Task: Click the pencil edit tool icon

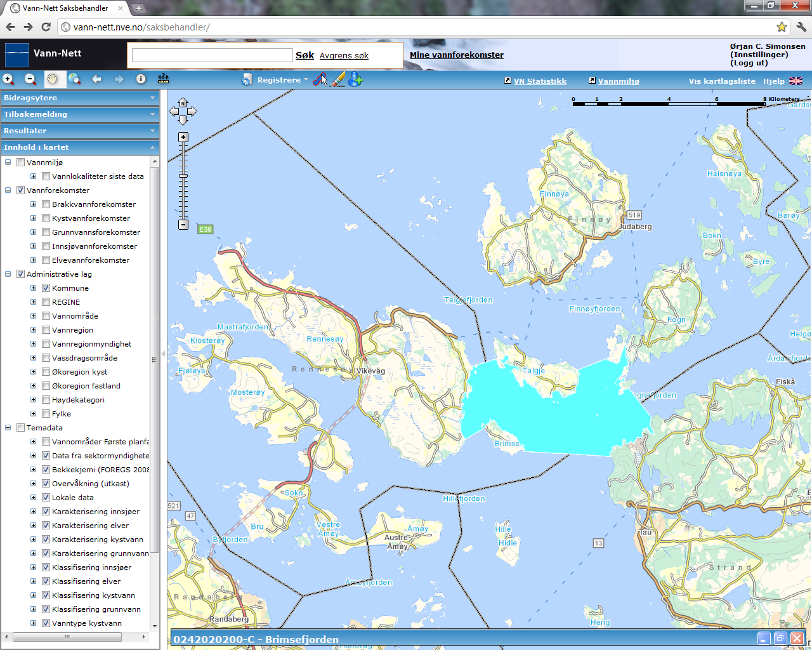Action: 338,79
